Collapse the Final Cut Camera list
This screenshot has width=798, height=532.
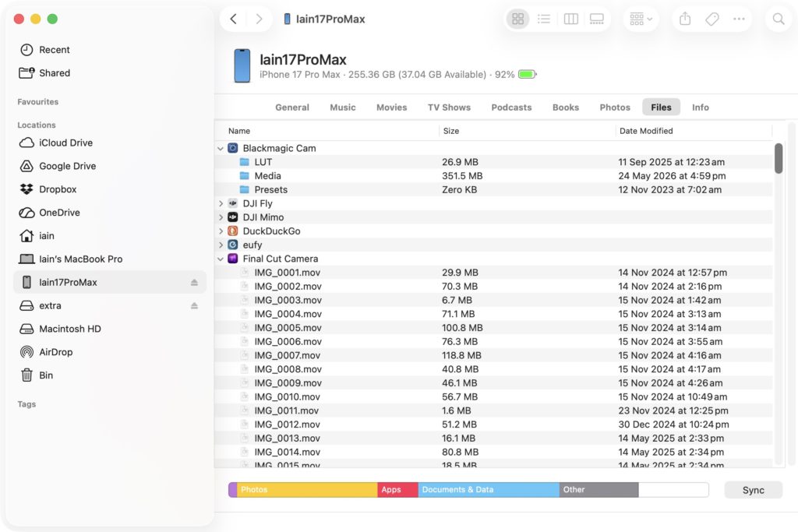click(221, 259)
